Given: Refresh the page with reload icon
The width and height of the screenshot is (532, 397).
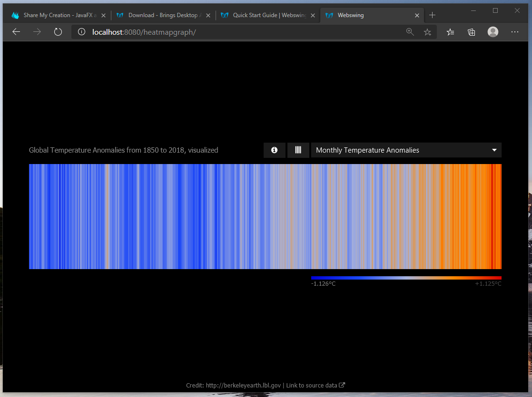Looking at the screenshot, I should 58,32.
